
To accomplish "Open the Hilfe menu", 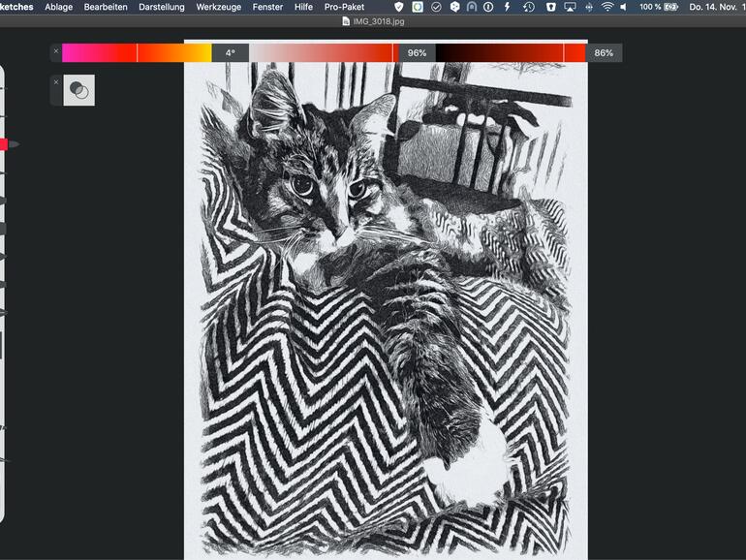I will point(303,7).
